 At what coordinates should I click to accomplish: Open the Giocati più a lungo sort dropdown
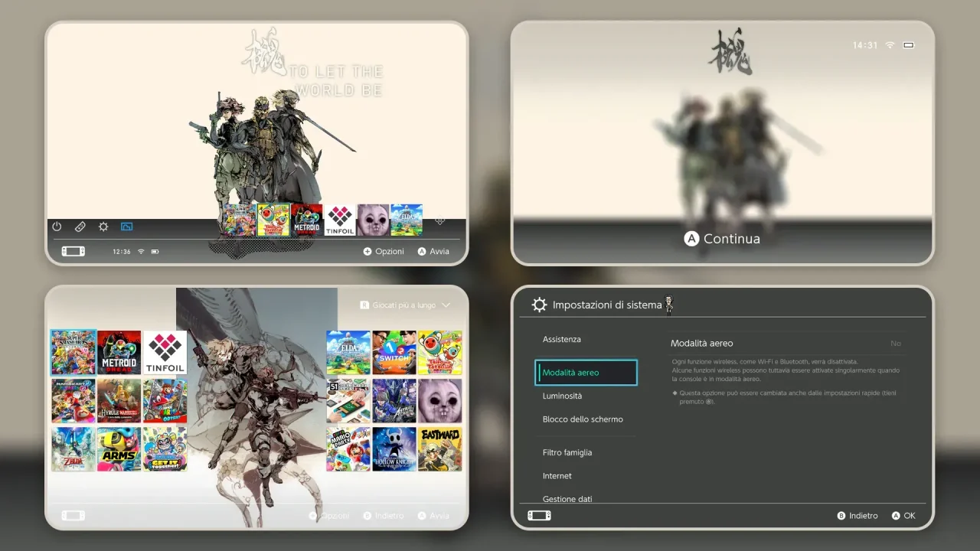(405, 305)
